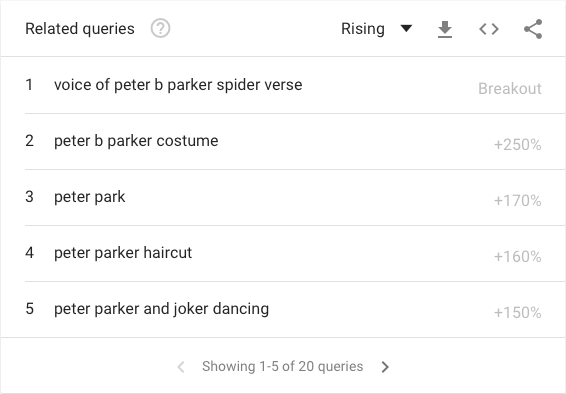Click the +250% value
Screen dimensions: 566x394
[517, 145]
